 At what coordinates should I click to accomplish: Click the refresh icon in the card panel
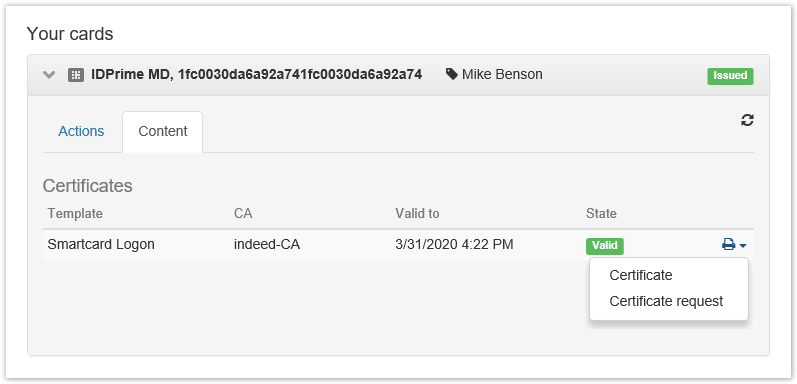(747, 121)
